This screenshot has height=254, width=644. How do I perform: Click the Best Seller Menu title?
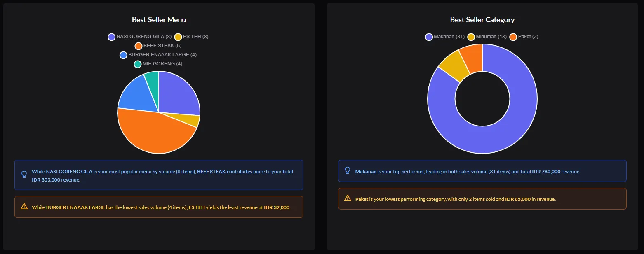(159, 20)
